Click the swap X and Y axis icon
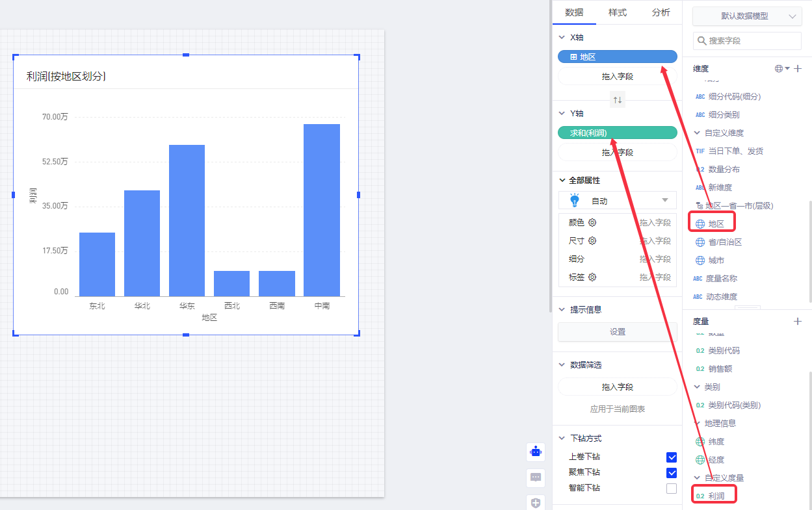Image resolution: width=812 pixels, height=510 pixels. [618, 100]
